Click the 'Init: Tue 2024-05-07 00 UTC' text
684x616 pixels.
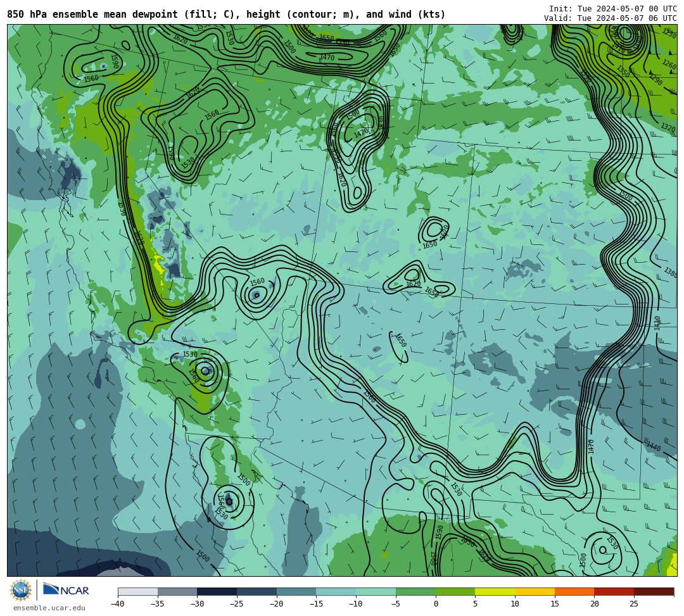pos(613,9)
